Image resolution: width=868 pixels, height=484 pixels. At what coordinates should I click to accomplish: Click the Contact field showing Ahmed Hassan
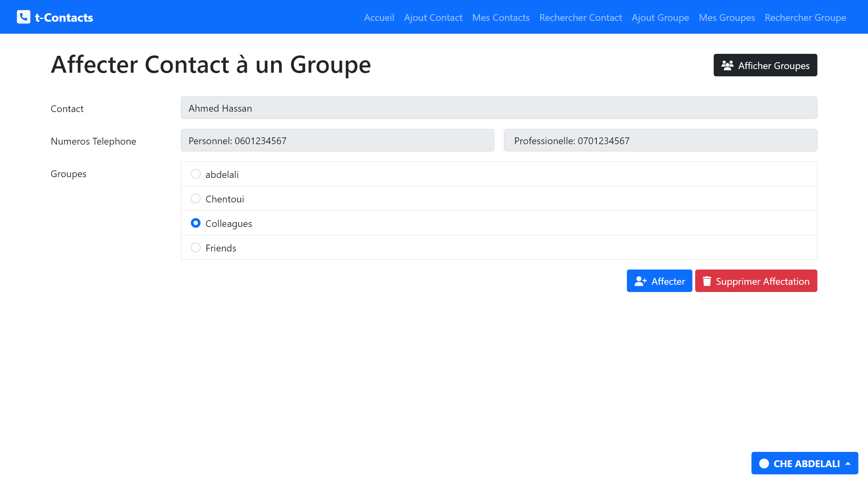(x=499, y=108)
